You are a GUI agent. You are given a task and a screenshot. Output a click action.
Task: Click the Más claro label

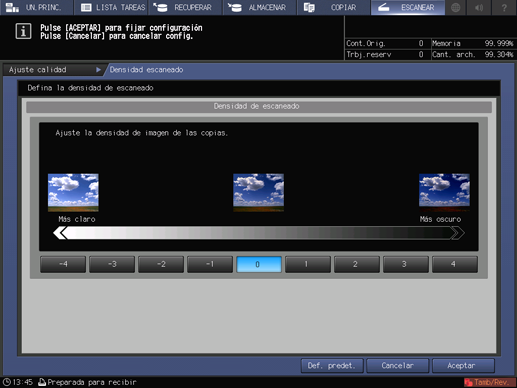click(x=77, y=219)
